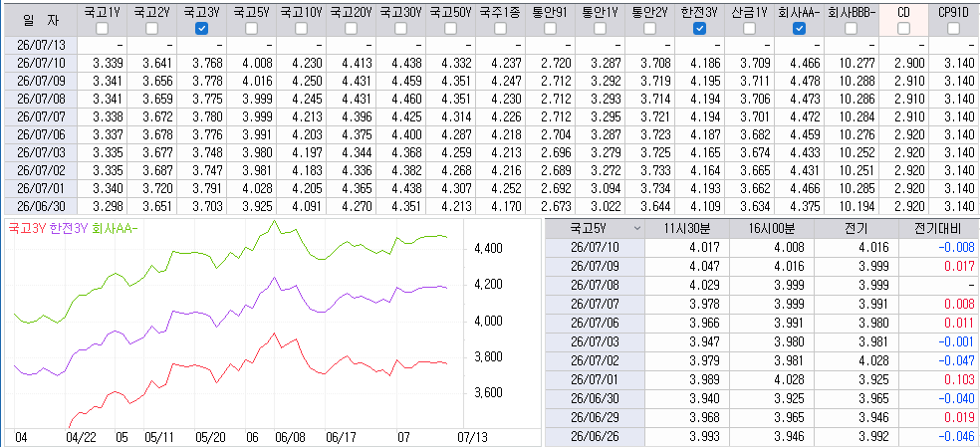980x447 pixels.
Task: Check the 통안1Y checkbox
Action: point(600,28)
